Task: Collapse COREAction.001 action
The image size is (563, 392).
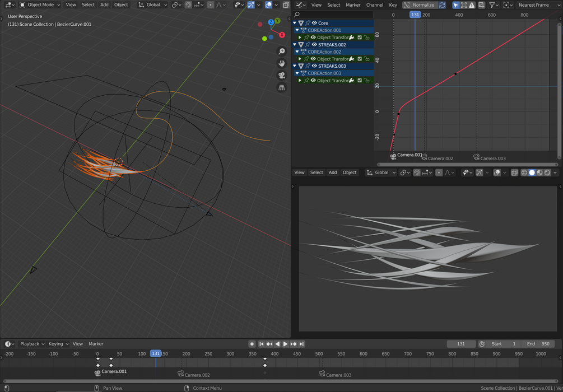Action: click(297, 30)
